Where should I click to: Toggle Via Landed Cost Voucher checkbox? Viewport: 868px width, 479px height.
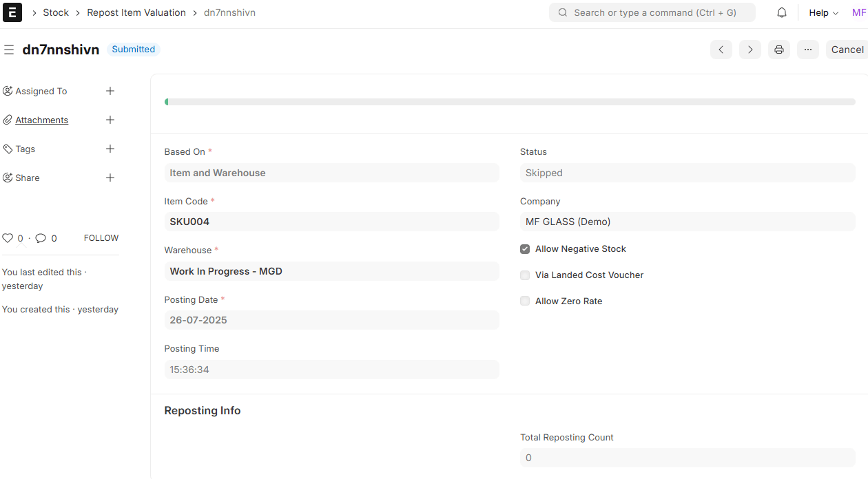(x=525, y=275)
